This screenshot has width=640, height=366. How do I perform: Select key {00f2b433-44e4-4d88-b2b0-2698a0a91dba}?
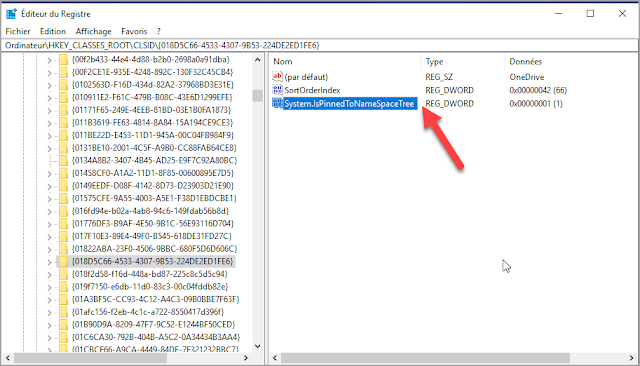pos(151,60)
